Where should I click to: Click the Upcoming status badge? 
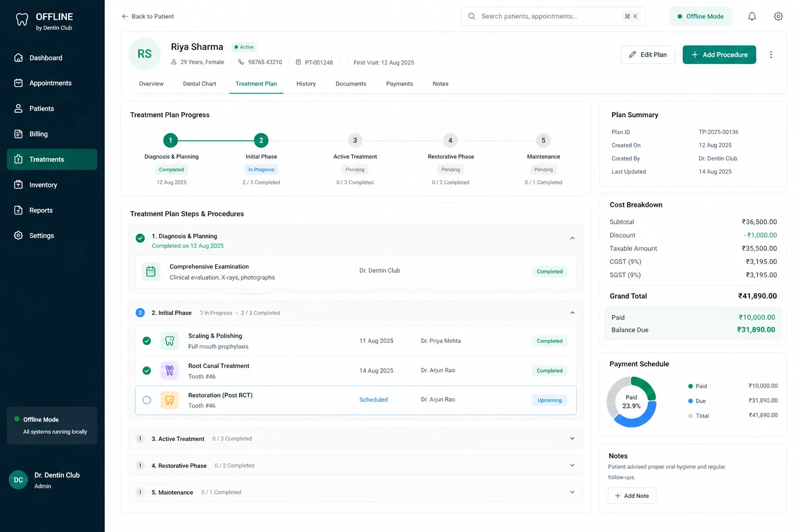[x=550, y=401]
